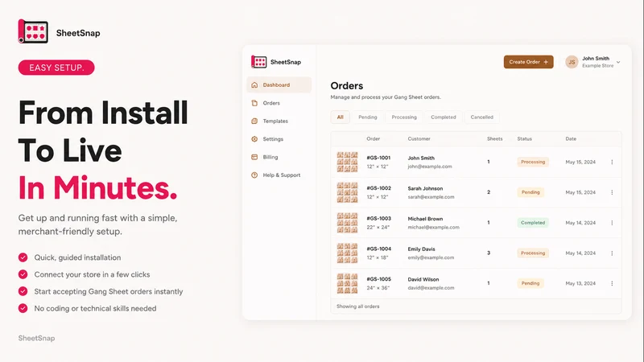Click the Completed status badge for Michael Brown
This screenshot has width=644, height=362.
pyautogui.click(x=533, y=223)
